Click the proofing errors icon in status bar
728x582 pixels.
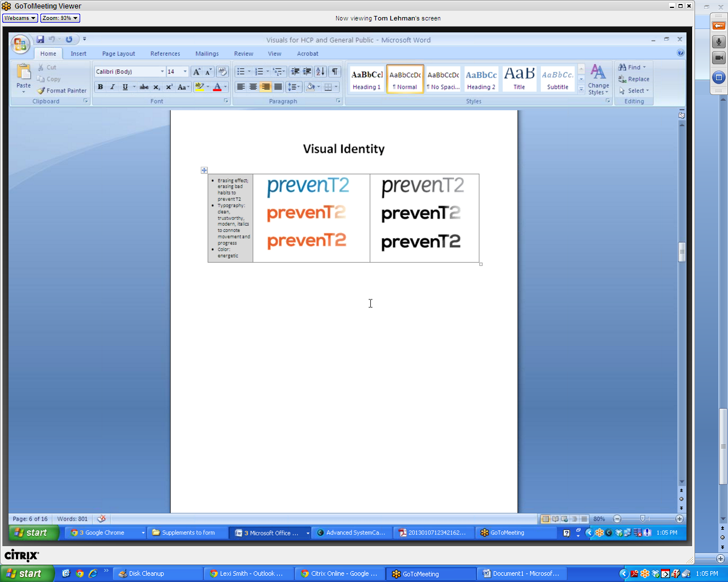point(101,519)
